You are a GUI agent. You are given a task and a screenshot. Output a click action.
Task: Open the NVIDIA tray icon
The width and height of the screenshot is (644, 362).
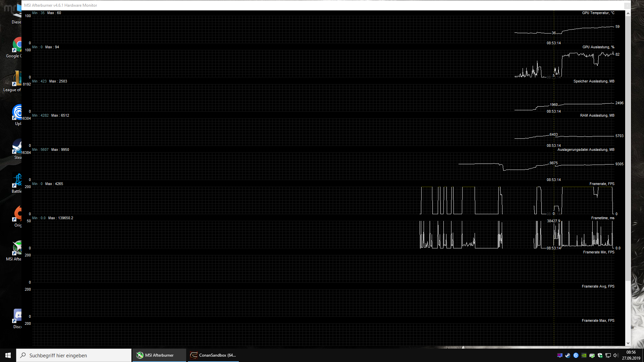584,355
